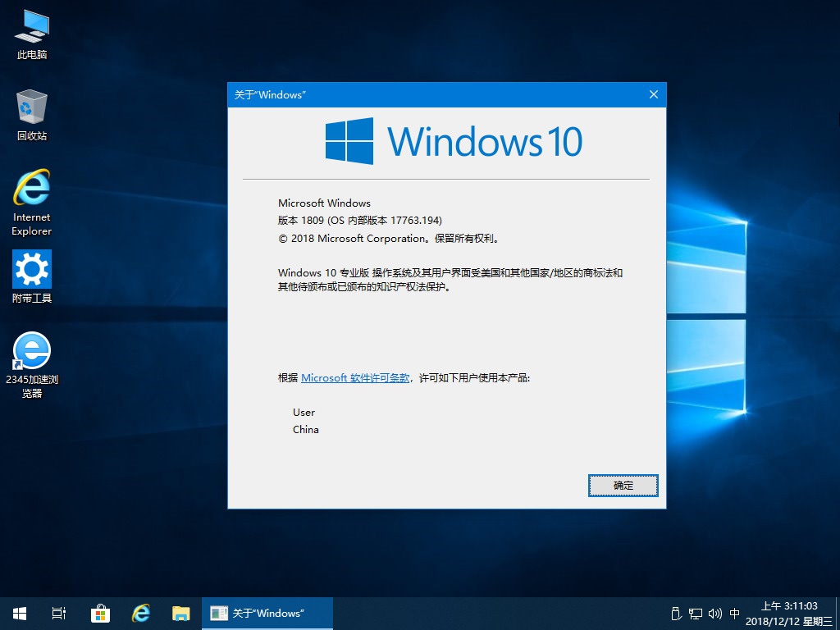
Task: Open Task View from the taskbar
Action: [59, 614]
